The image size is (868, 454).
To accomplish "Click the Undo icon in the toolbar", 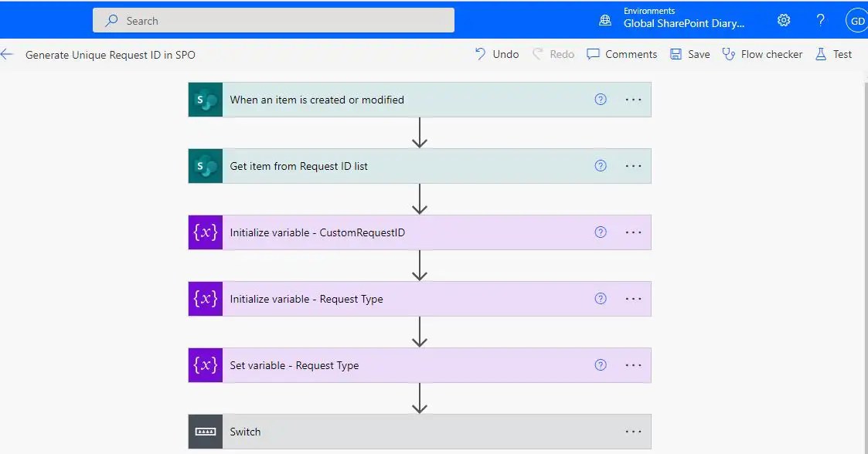I will (496, 54).
